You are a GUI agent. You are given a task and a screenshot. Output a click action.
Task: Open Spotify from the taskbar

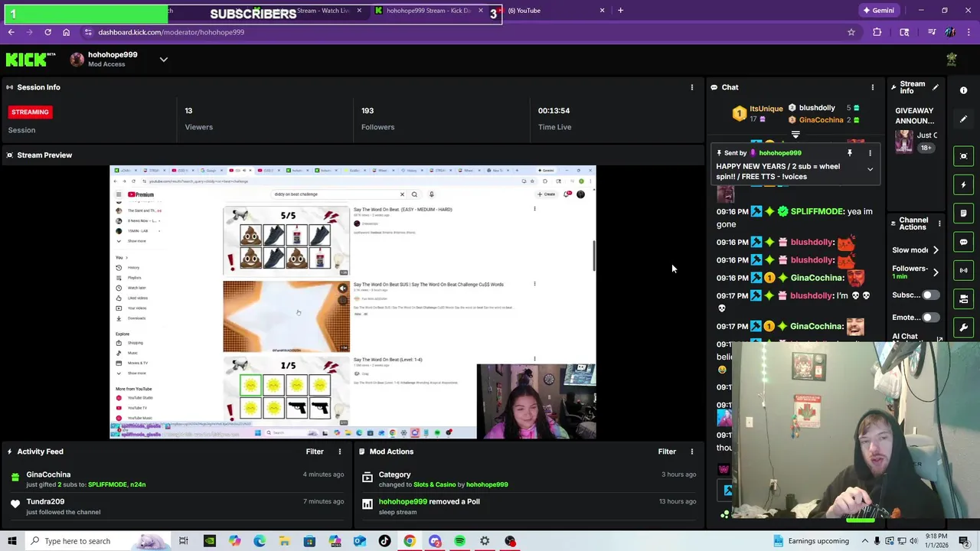(x=459, y=541)
